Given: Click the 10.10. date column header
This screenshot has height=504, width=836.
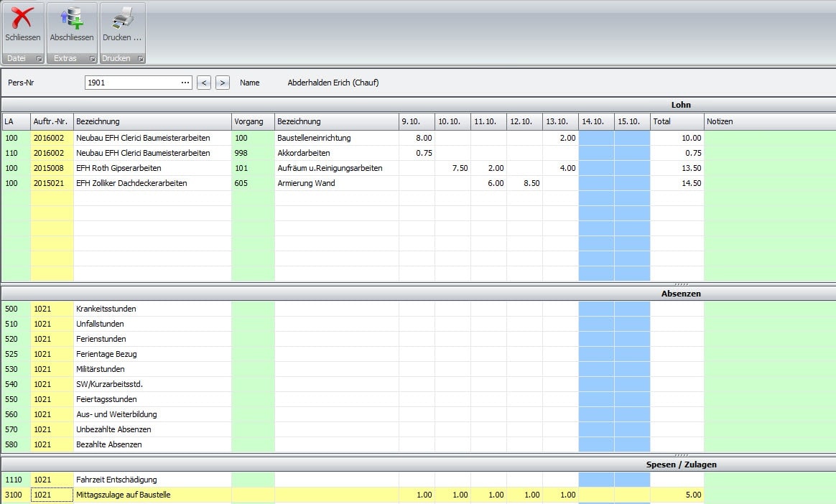Looking at the screenshot, I should point(452,121).
